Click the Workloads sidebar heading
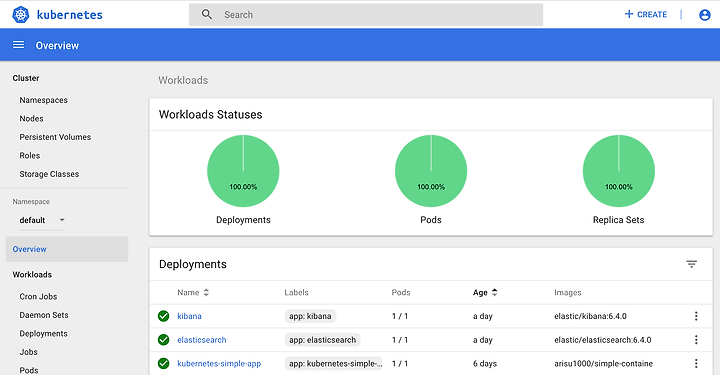This screenshot has width=720, height=375. point(32,274)
